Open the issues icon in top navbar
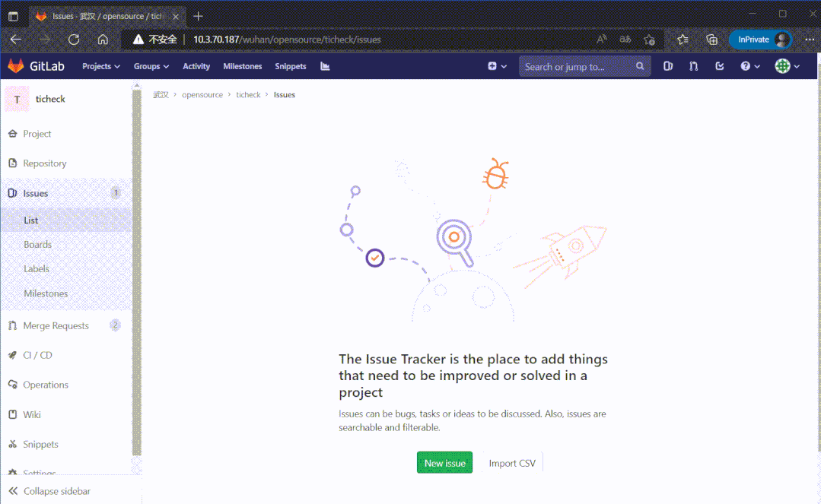Viewport: 821px width, 504px height. coord(668,66)
